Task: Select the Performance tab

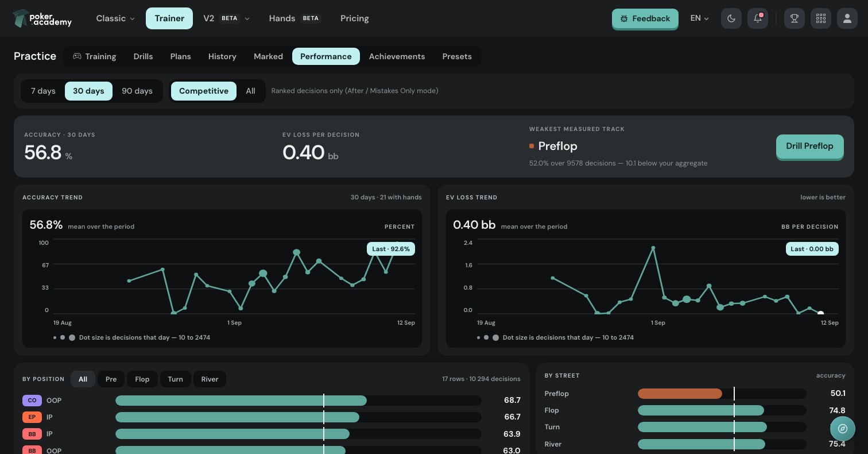Action: 326,56
